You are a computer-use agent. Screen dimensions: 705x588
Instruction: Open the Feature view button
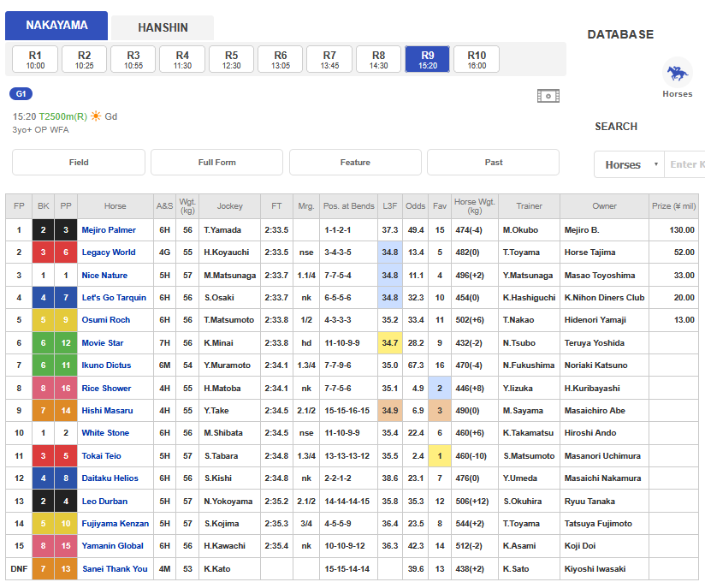coord(355,163)
